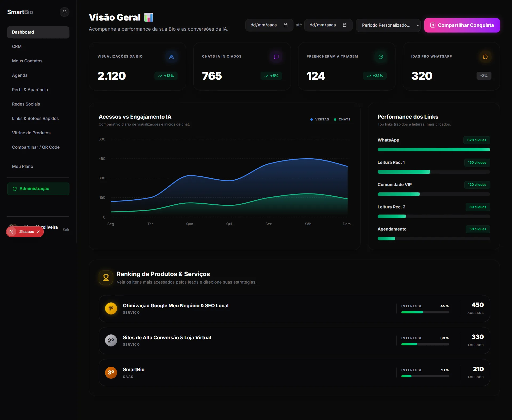This screenshot has height=420, width=512.
Task: Click the Leitura Rec. 1 progress bar
Action: pos(434,172)
